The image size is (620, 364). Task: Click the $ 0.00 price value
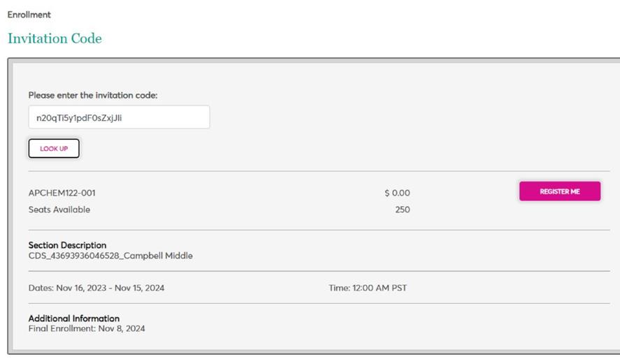[x=397, y=193]
